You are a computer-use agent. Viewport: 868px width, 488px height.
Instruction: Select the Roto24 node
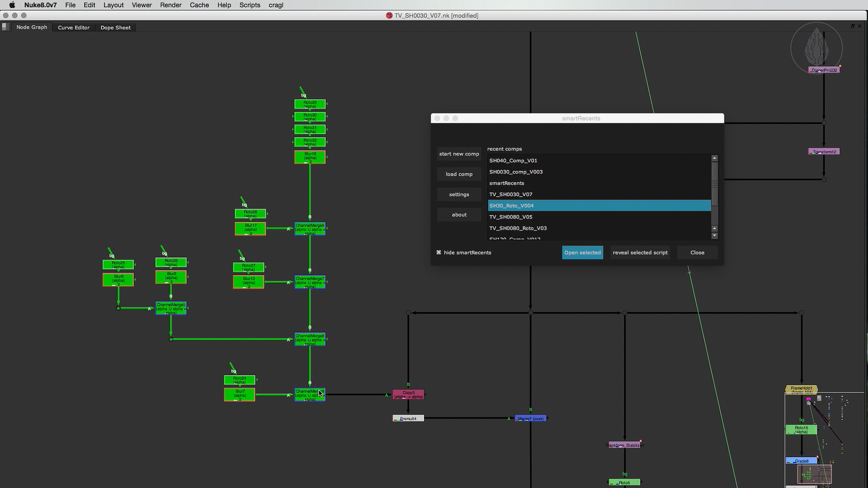240,380
